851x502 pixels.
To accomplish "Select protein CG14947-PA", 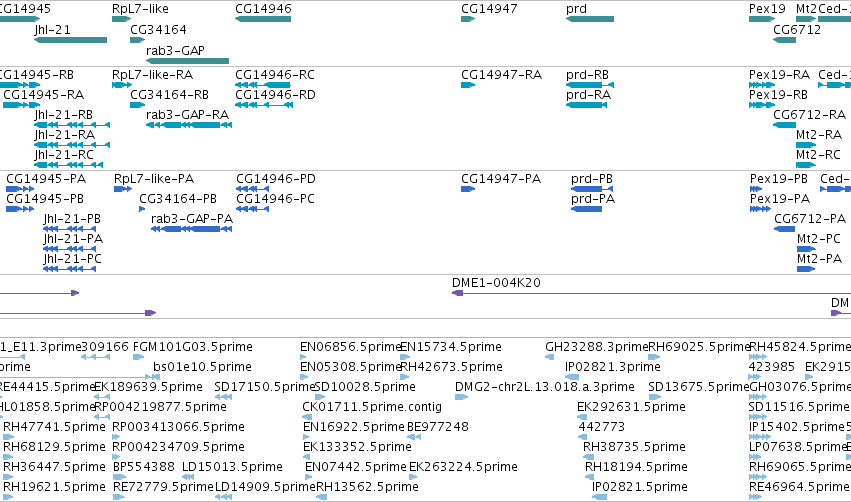I will (x=468, y=189).
